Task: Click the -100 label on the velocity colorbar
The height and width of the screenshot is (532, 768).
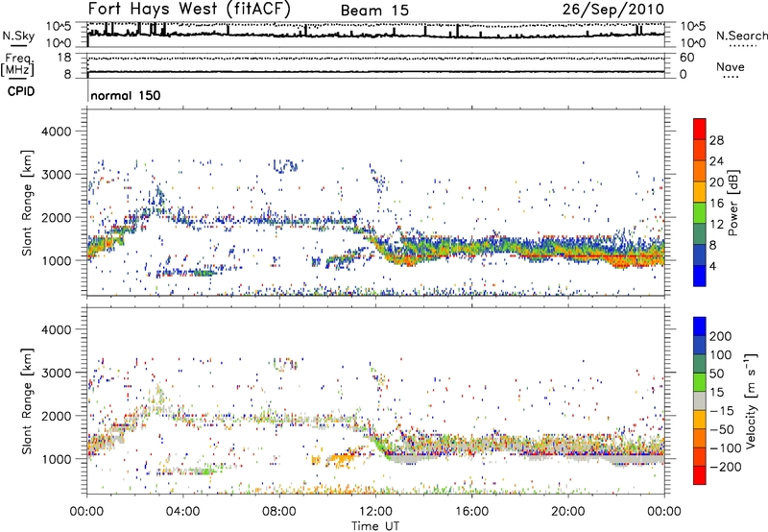Action: click(726, 447)
